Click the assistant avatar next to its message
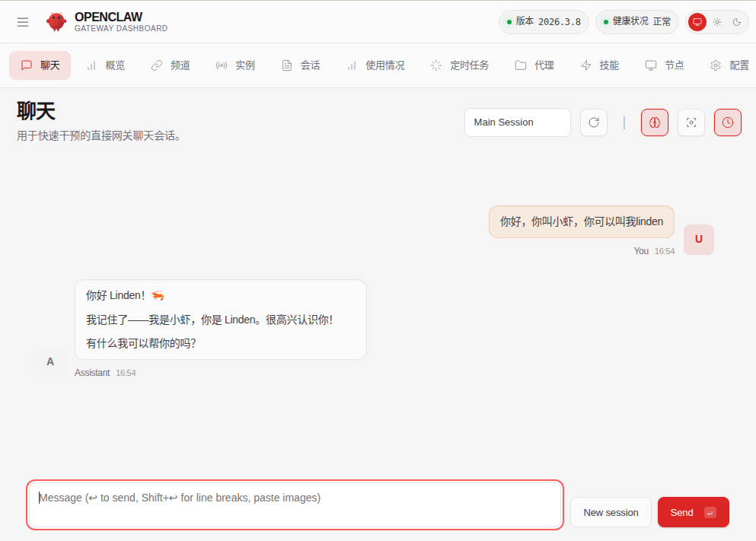This screenshot has height=541, width=756. pyautogui.click(x=49, y=363)
